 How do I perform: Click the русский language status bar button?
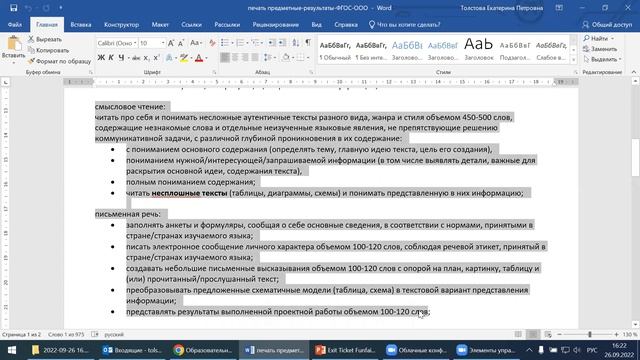tap(114, 334)
